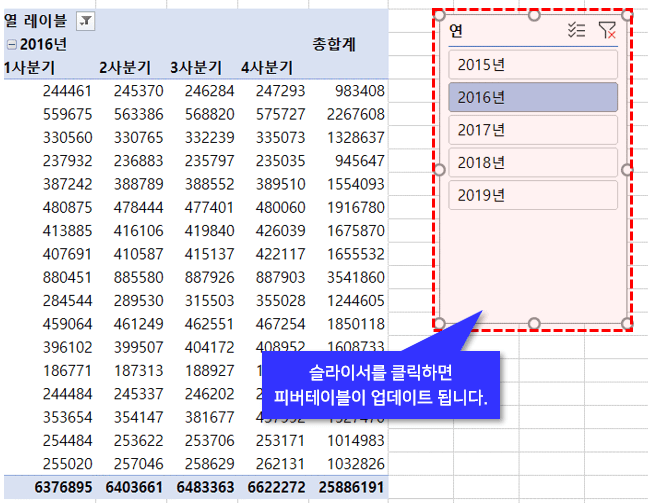648x503 pixels.
Task: Click the 열 레이블 cell
Action: point(36,21)
